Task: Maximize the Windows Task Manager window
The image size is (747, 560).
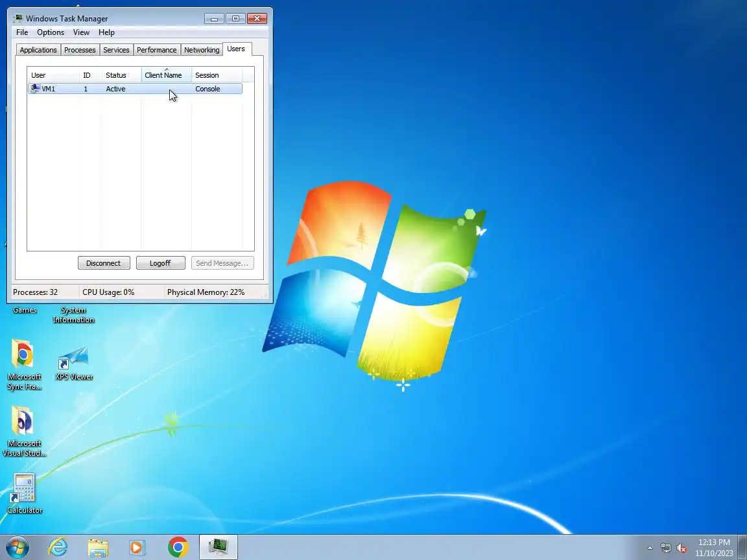Action: (x=235, y=19)
